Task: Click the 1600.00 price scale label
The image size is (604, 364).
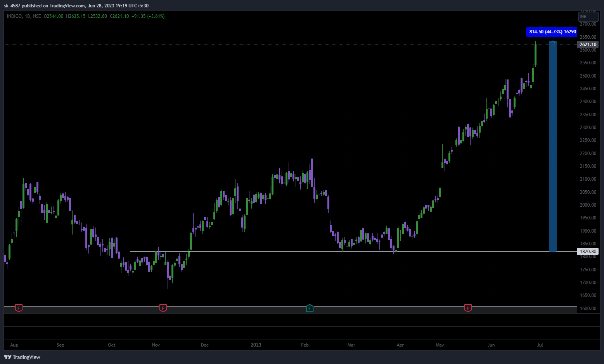Action: coord(588,309)
